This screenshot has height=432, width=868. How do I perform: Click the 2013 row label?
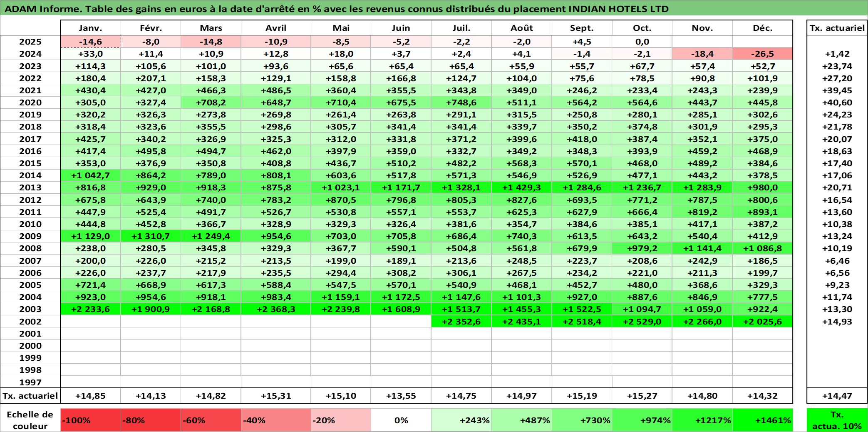click(x=30, y=187)
